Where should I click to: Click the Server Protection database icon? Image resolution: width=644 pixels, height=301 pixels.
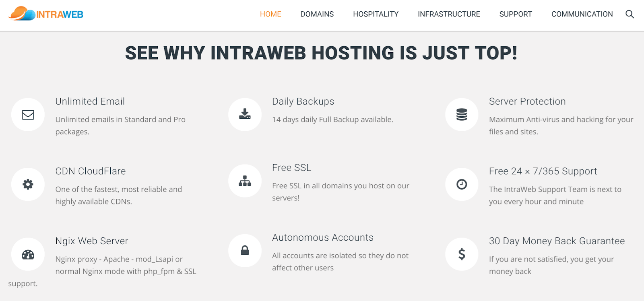tap(462, 115)
